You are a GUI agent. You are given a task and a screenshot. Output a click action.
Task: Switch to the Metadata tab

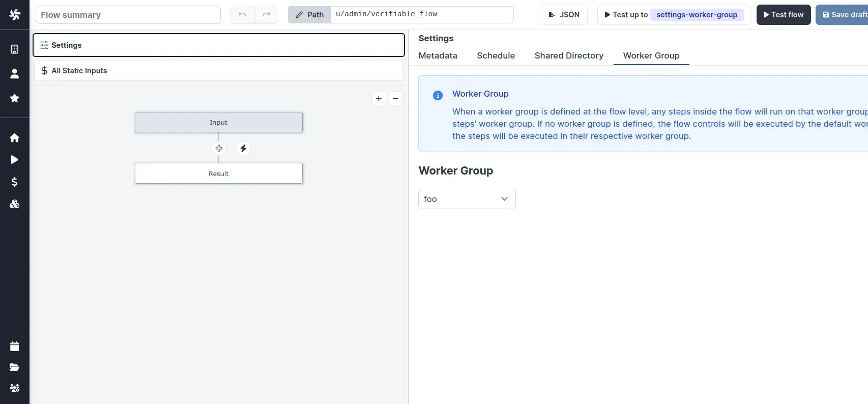pyautogui.click(x=438, y=55)
